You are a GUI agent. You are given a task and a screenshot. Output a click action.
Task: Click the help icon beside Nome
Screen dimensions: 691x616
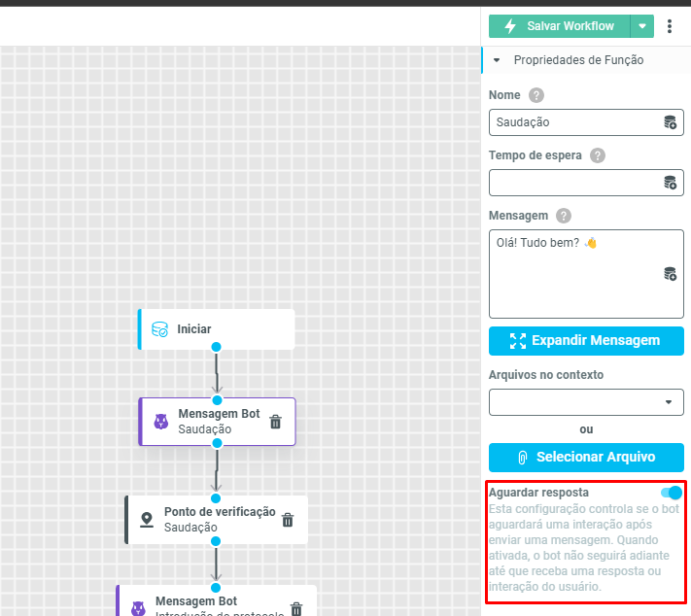pos(536,95)
